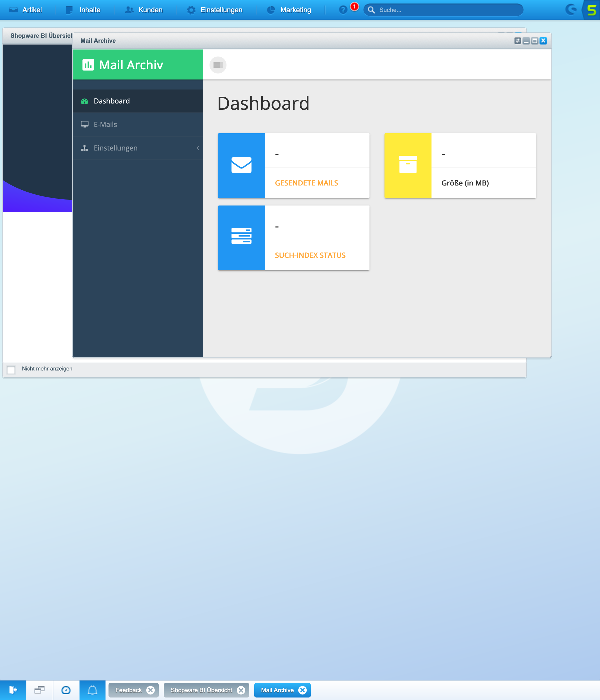Click the red notification badge

coord(354,6)
